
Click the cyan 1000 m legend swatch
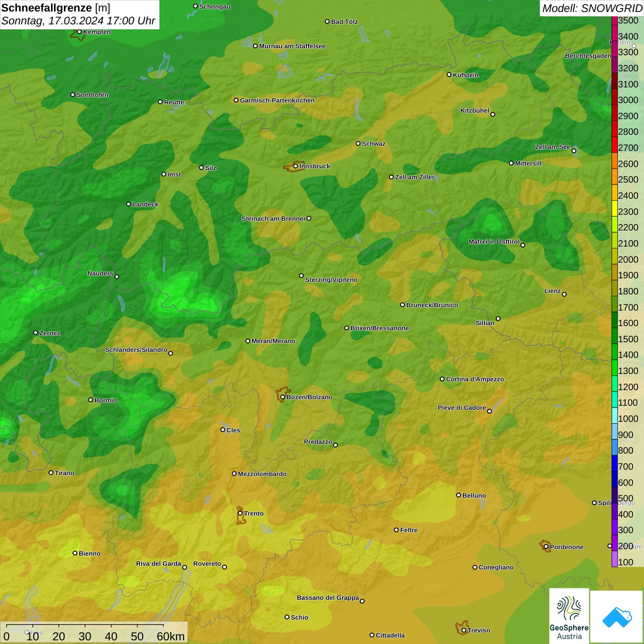[615, 415]
